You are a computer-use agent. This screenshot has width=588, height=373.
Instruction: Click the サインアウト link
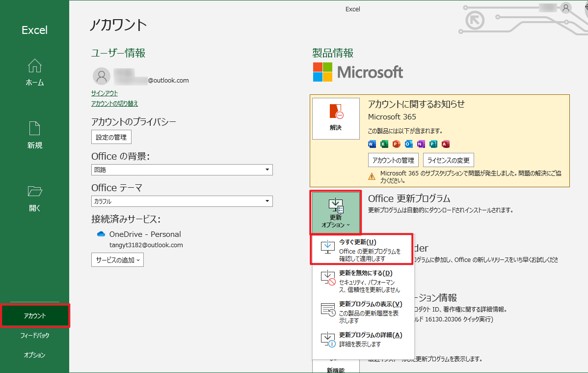click(104, 93)
